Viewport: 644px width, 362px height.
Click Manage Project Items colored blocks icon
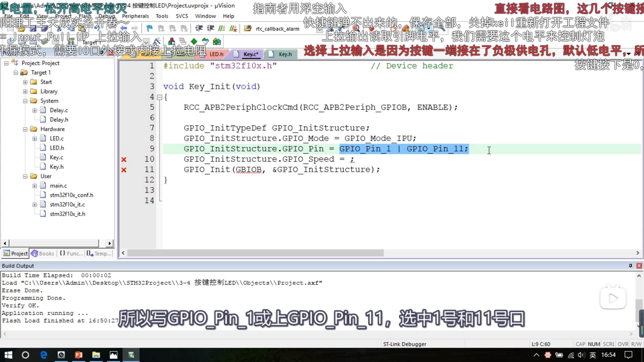[x=172, y=41]
